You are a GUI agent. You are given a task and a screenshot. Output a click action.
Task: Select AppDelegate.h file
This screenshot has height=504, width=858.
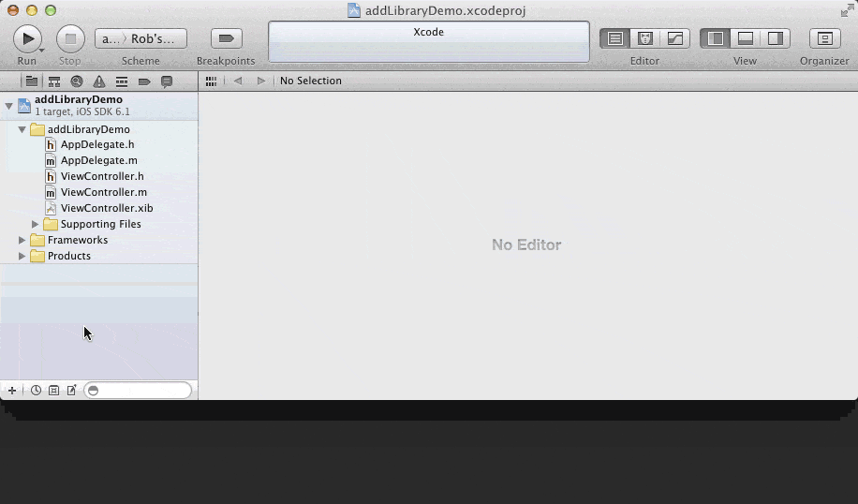[99, 144]
